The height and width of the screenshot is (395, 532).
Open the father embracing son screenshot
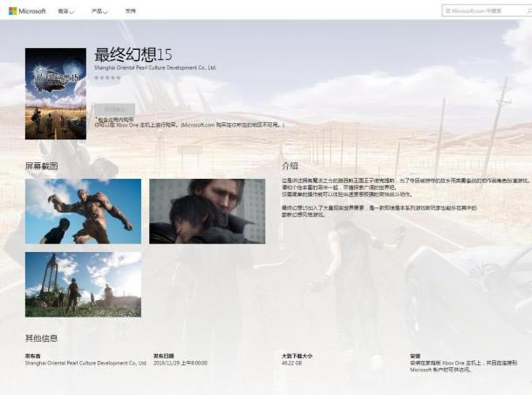point(208,211)
